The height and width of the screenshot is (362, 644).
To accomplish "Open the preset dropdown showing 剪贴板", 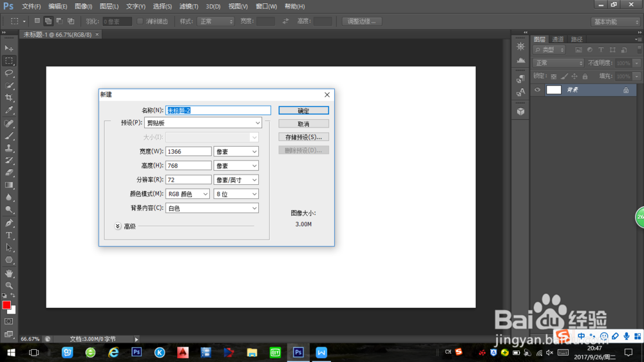I will click(x=203, y=123).
